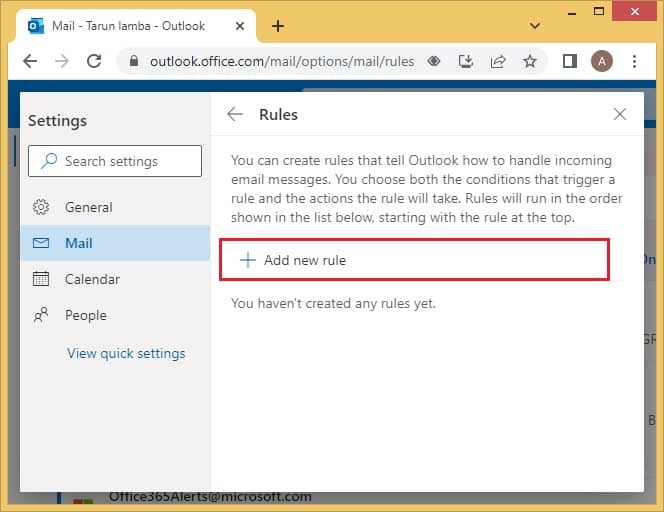Select the Mail - Tarun lamba - Outlook tab
Screen dimensions: 664x512
pos(136,26)
